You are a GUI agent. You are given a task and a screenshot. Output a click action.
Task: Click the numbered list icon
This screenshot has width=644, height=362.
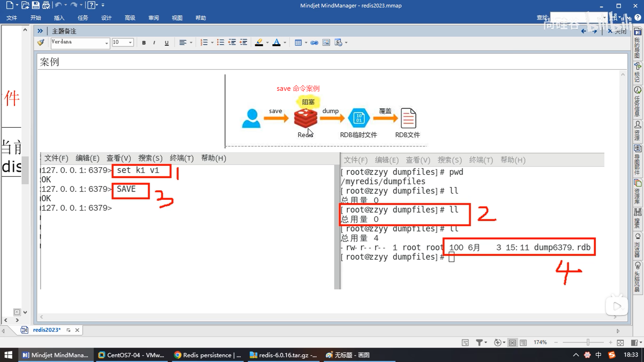pyautogui.click(x=204, y=43)
